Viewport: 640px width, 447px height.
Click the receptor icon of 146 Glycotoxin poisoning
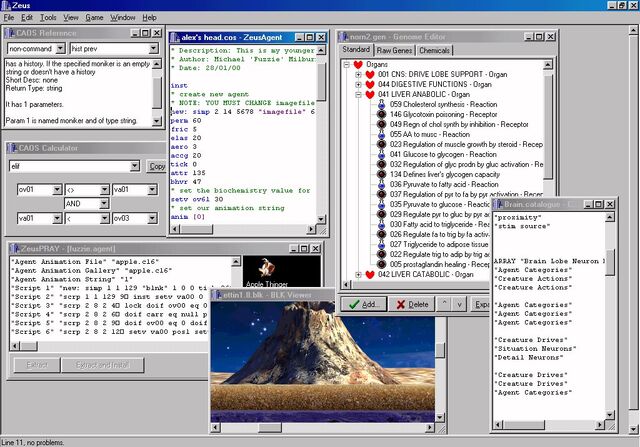[x=381, y=114]
